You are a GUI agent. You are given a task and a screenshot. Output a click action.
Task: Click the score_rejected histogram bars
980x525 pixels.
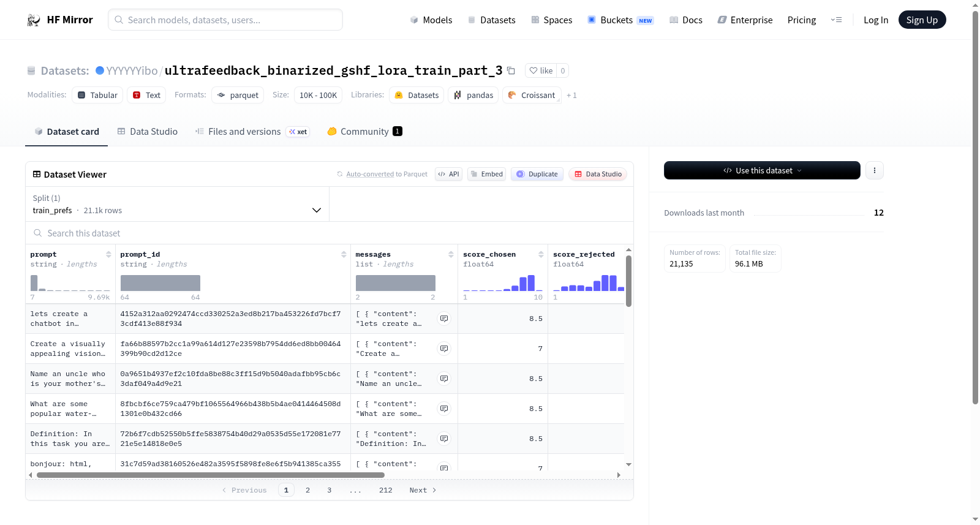point(589,283)
